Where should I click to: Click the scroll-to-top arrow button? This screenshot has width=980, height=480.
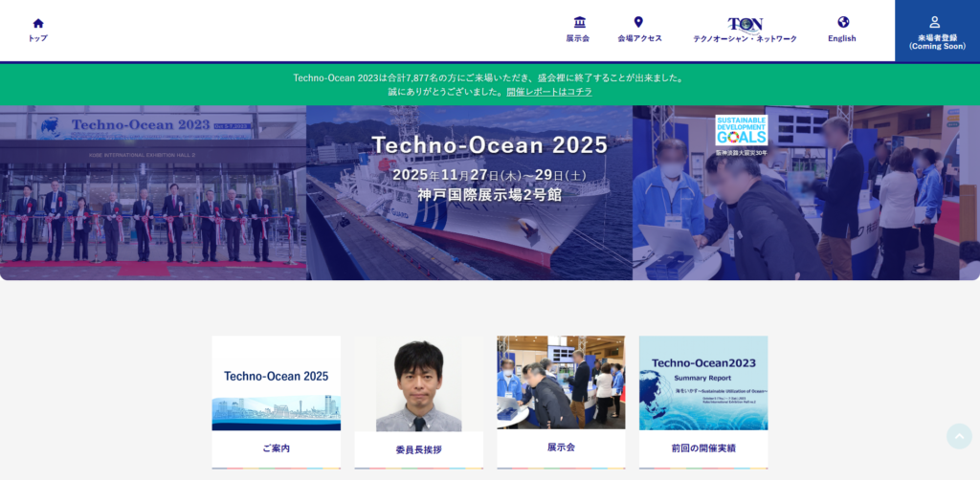959,436
